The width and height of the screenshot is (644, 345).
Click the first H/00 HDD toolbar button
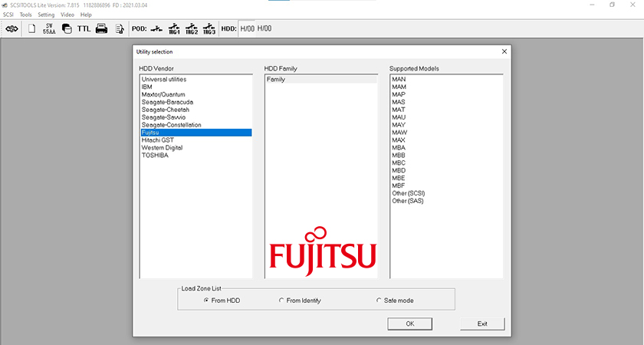(x=247, y=29)
